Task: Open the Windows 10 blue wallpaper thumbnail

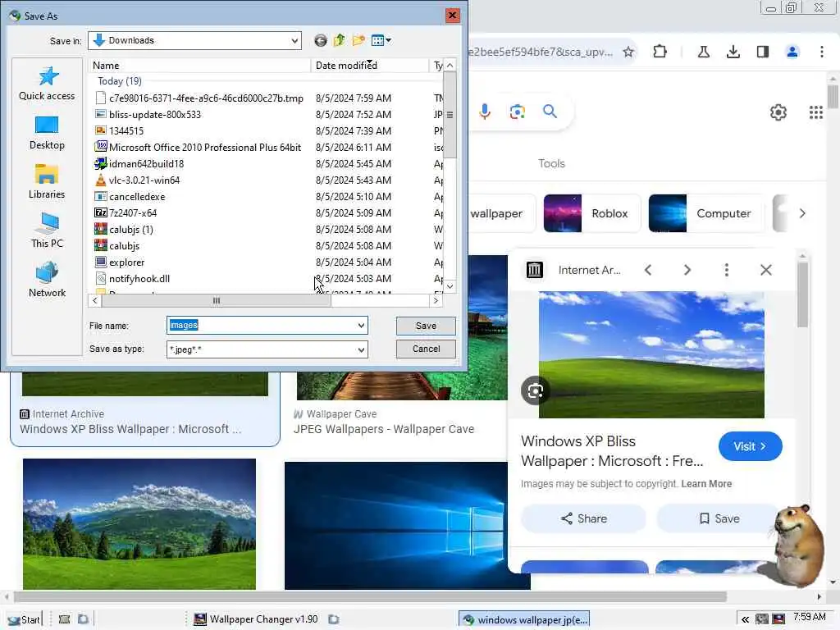Action: (x=396, y=526)
